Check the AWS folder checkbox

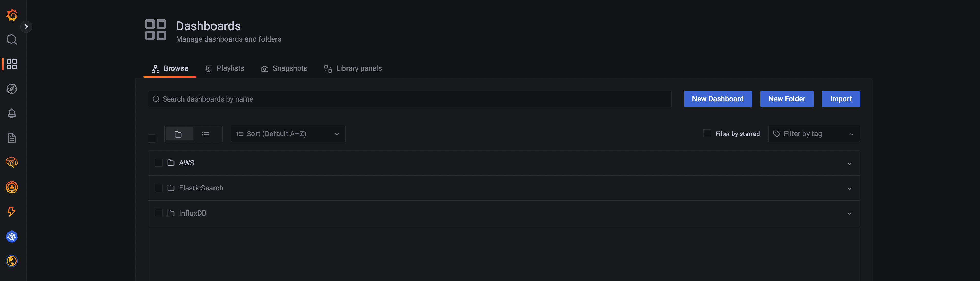159,163
